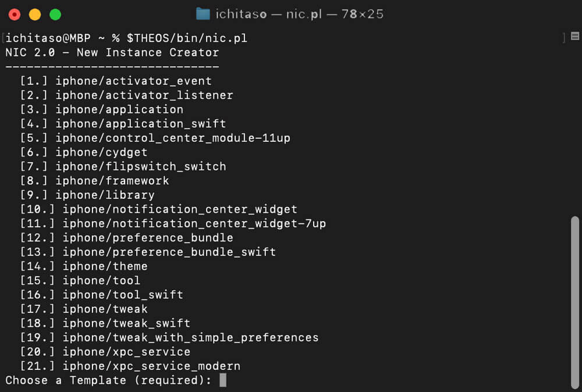This screenshot has height=392, width=582.
Task: Click the split pane icon at top right
Action: [574, 37]
